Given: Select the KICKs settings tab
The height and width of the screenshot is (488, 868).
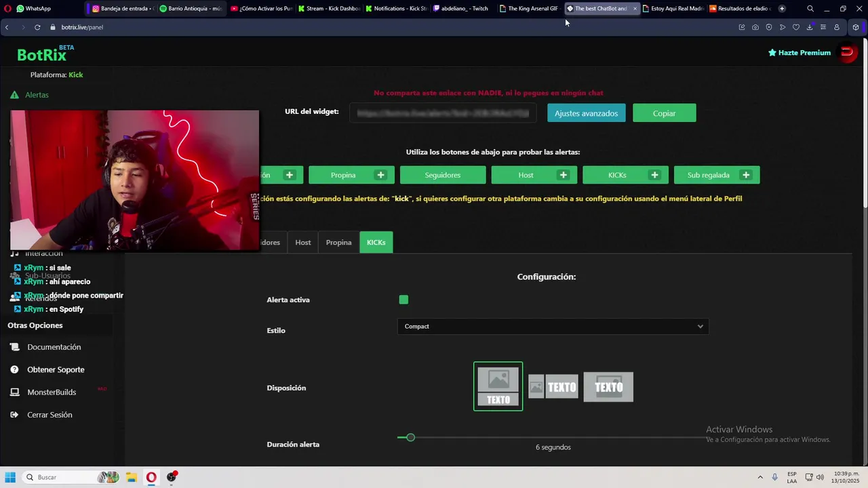Looking at the screenshot, I should 376,243.
